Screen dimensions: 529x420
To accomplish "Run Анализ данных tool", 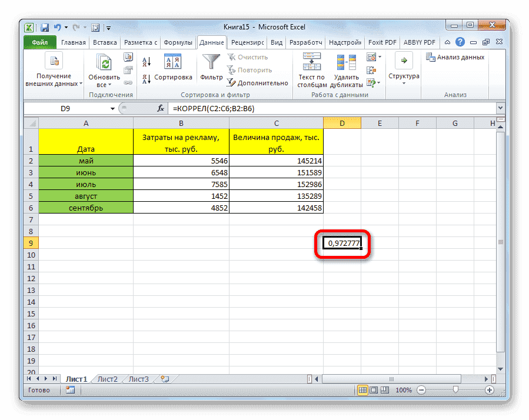I will click(463, 56).
